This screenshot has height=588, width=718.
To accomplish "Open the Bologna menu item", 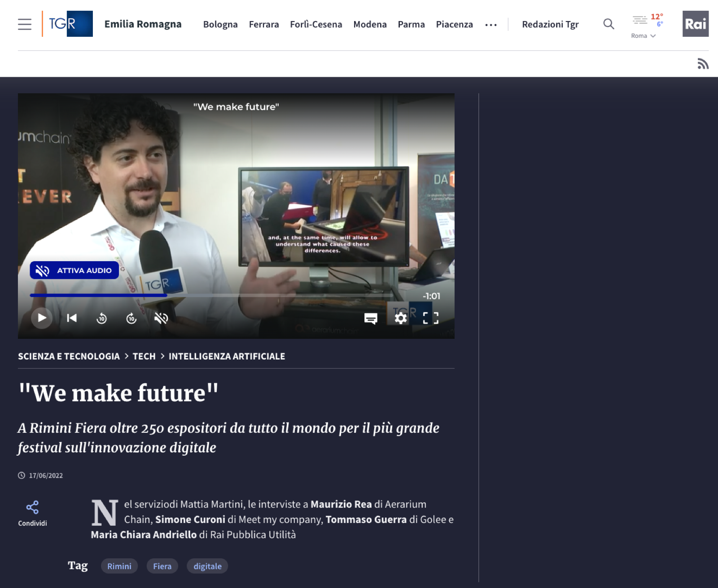I will coord(220,24).
